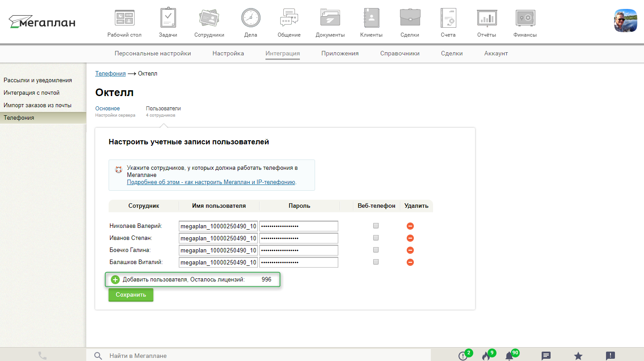Remove Николаев Валерий with red minus icon
644x361 pixels.
(x=410, y=226)
